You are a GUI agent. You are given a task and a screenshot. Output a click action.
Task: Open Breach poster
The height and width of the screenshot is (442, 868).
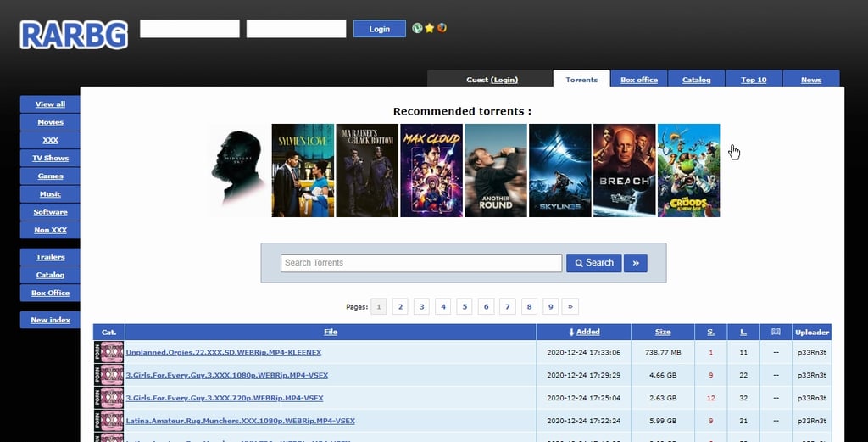(625, 171)
